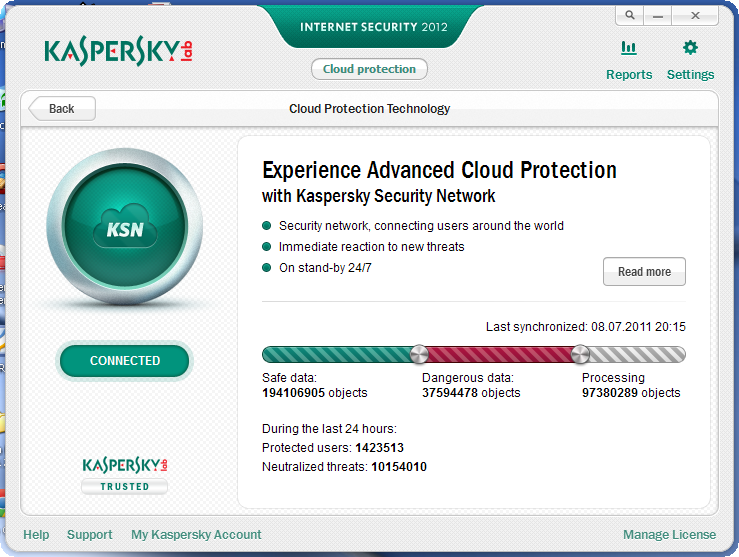Close the Kaspersky window
Viewport: 739px width, 557px height.
coord(695,16)
